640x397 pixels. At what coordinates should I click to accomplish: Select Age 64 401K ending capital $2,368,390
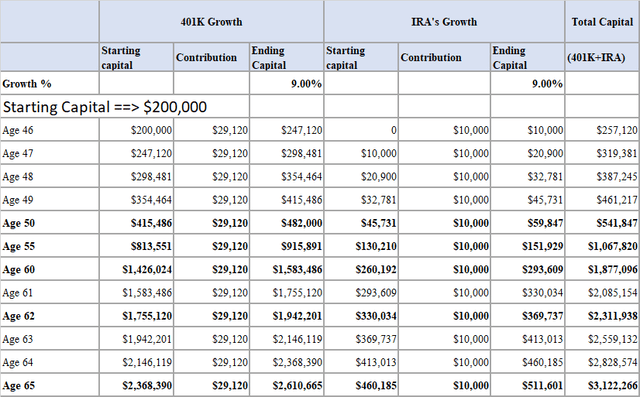[x=286, y=362]
